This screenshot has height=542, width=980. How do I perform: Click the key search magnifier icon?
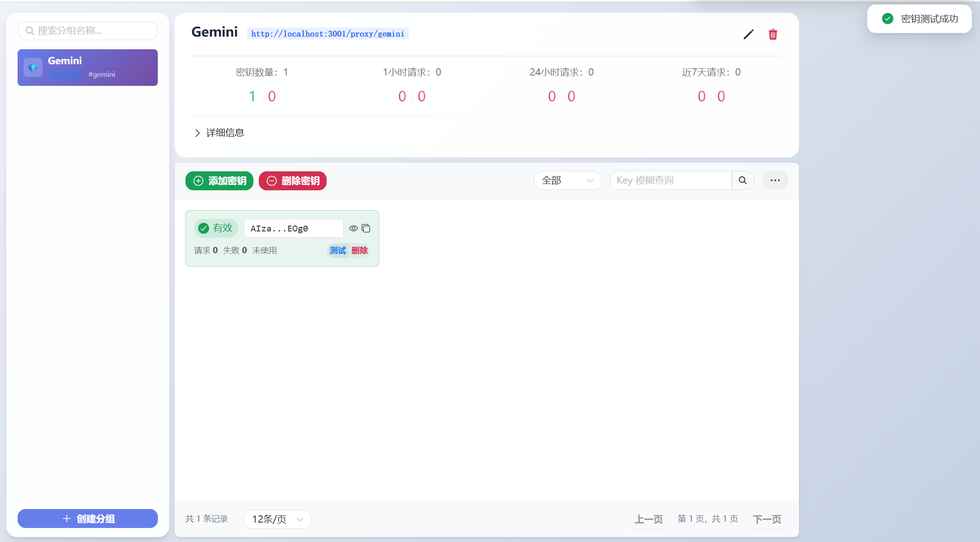[x=742, y=180]
